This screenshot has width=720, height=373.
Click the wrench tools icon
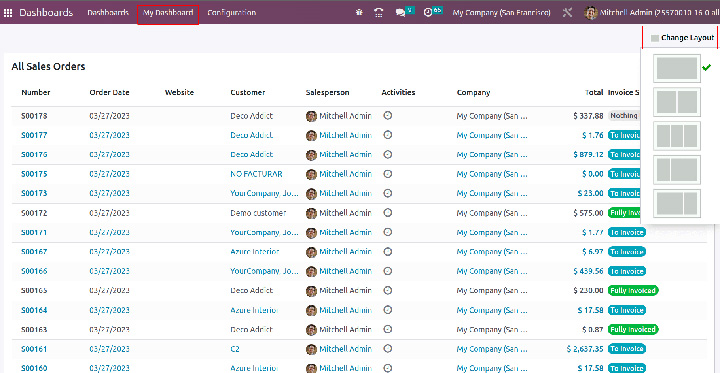point(568,13)
